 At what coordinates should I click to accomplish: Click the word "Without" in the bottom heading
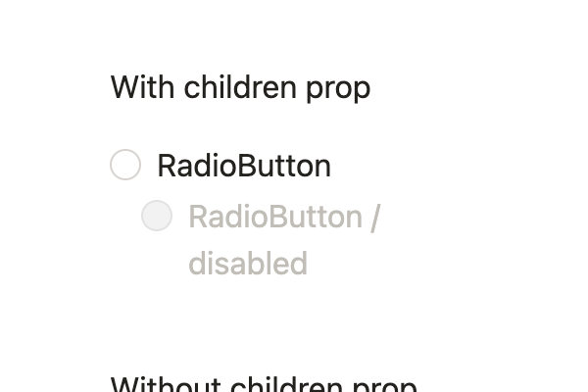coord(159,385)
